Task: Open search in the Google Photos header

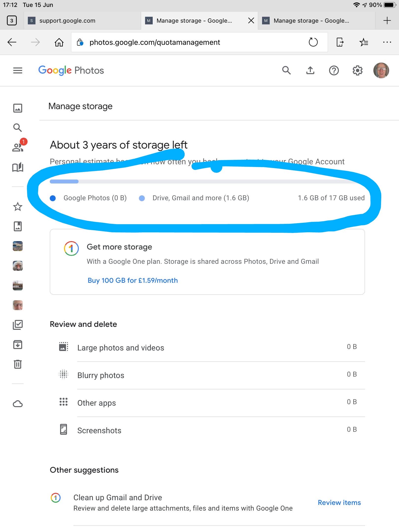Action: [286, 70]
